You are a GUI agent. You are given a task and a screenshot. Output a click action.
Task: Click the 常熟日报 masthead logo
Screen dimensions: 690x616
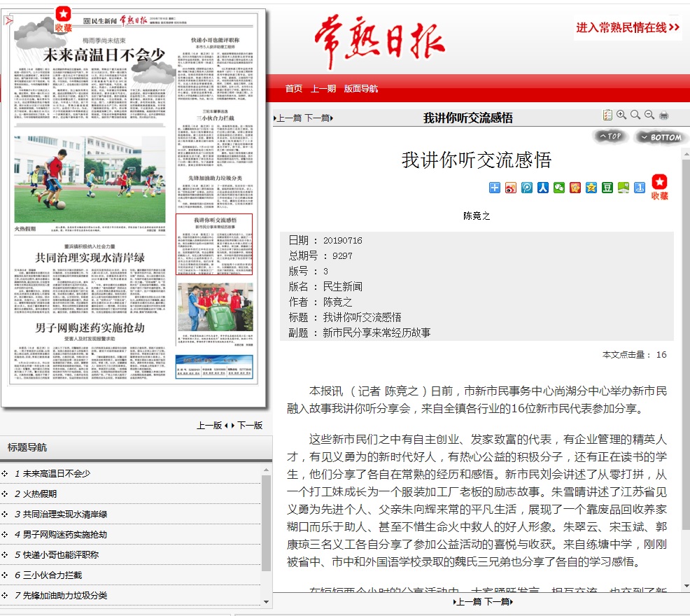379,41
